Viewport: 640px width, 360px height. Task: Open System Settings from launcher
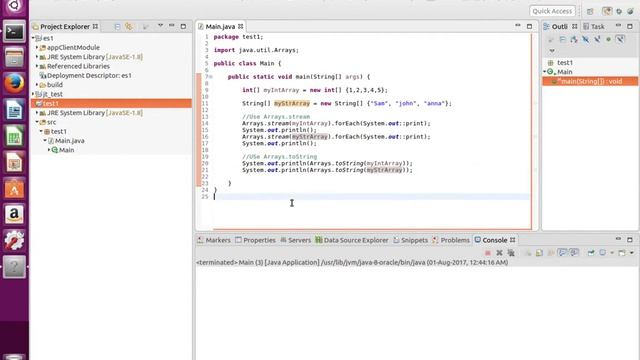point(14,241)
